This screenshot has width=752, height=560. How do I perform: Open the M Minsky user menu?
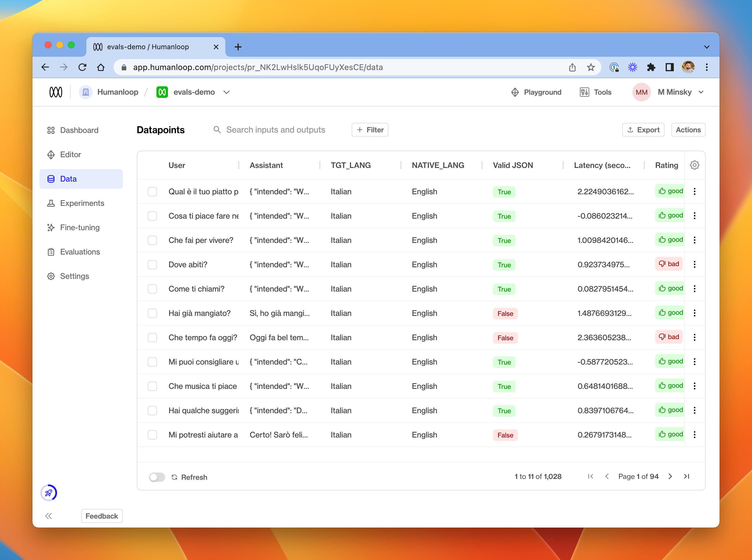click(x=674, y=92)
